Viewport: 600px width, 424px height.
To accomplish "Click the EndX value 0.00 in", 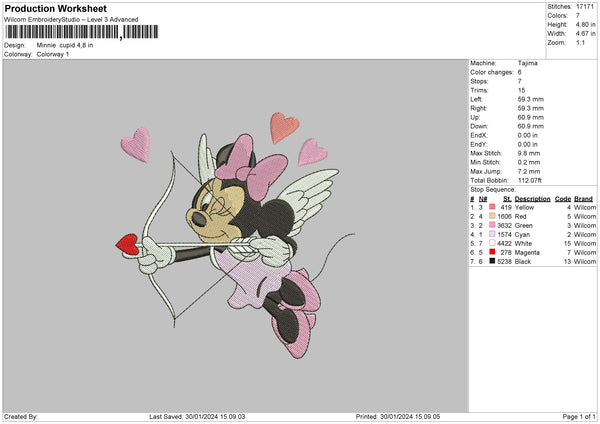I will pos(528,135).
